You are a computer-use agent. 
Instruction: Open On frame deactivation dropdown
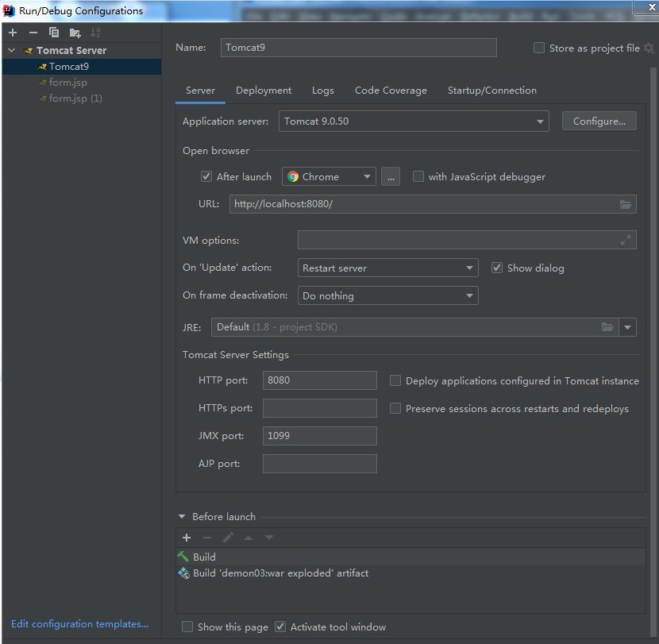point(387,295)
